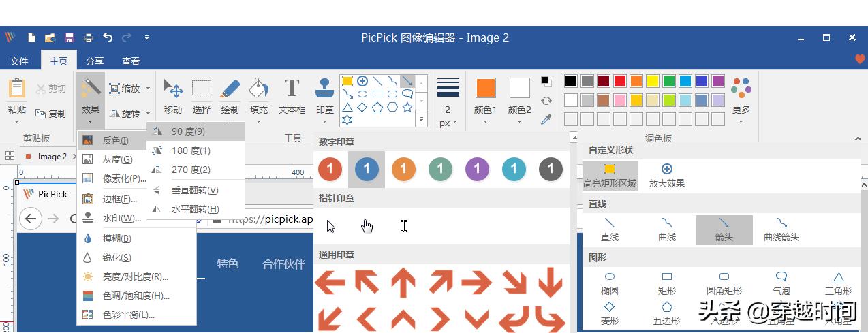Image resolution: width=868 pixels, height=333 pixels.
Task: Select 曲线箭头 curved arrow option
Action: click(x=781, y=229)
